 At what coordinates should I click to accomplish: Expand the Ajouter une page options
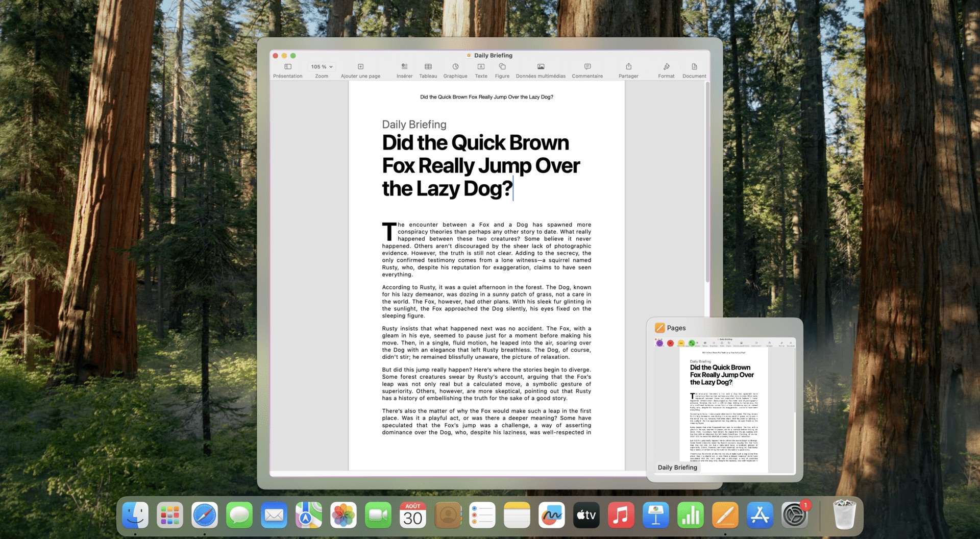pyautogui.click(x=360, y=66)
